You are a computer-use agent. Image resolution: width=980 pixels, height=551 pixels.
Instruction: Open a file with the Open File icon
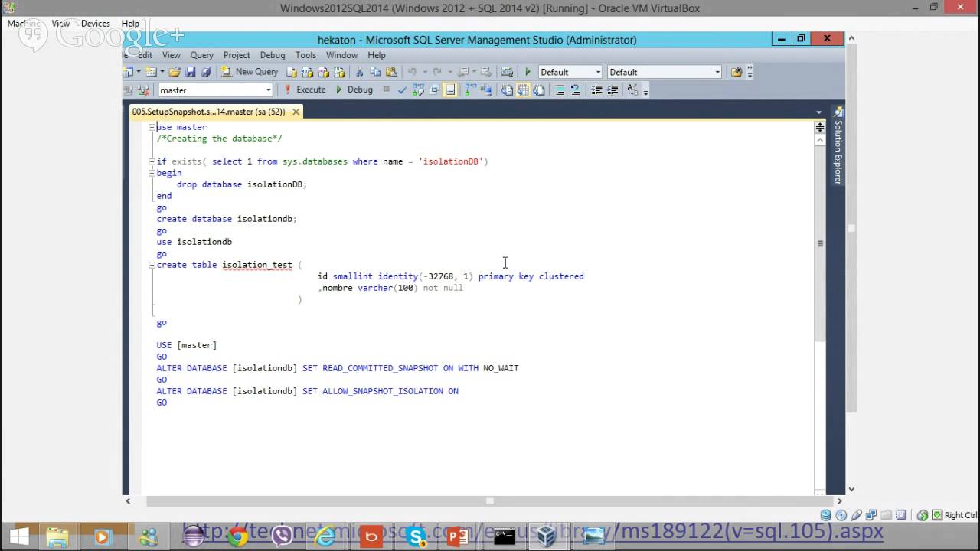175,72
